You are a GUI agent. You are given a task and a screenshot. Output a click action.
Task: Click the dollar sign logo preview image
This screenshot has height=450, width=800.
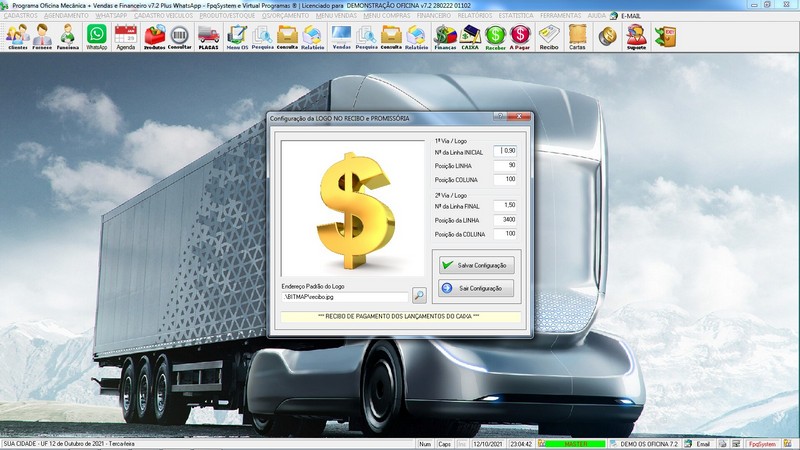pos(353,209)
